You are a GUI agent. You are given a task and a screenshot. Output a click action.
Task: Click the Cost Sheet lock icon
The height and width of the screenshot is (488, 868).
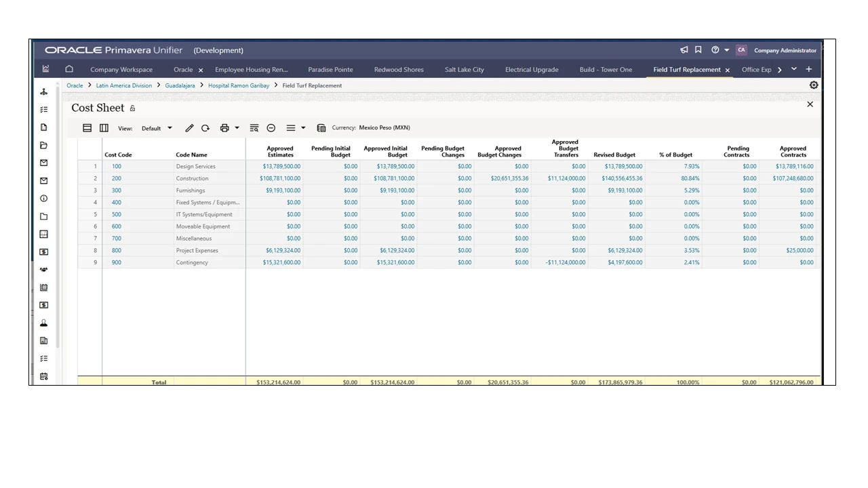click(x=132, y=108)
